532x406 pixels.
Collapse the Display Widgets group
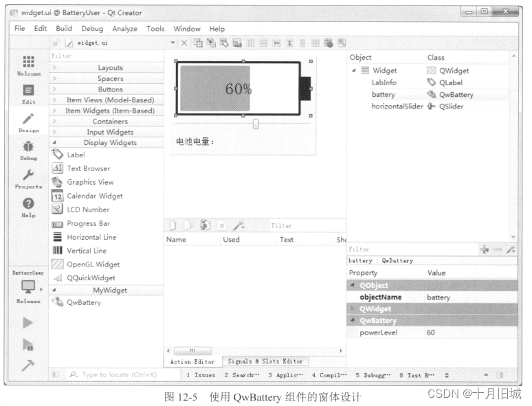click(54, 142)
